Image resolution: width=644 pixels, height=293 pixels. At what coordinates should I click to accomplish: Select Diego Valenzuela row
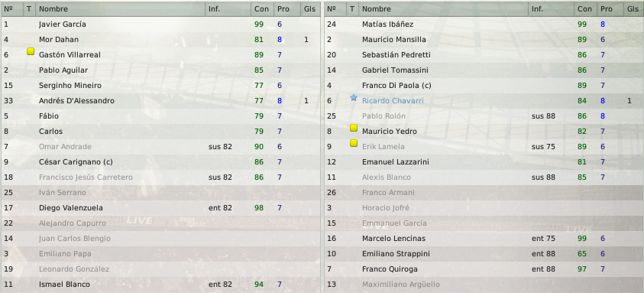point(160,208)
